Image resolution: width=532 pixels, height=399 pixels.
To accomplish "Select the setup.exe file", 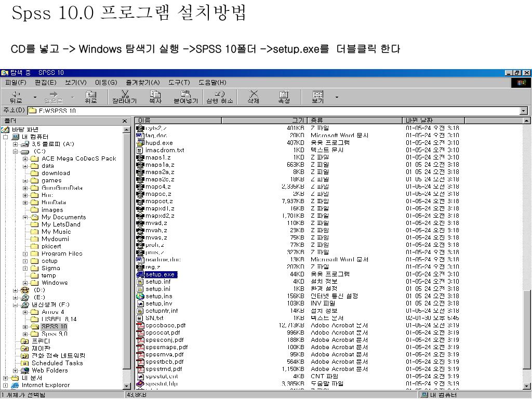I will coord(160,274).
